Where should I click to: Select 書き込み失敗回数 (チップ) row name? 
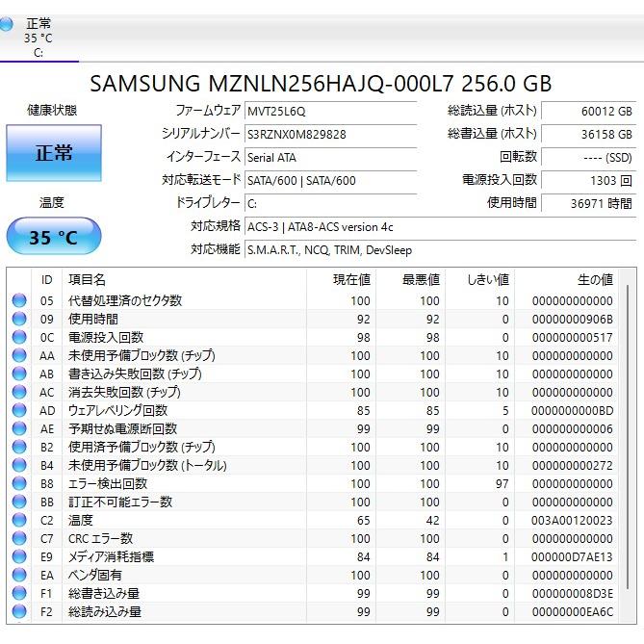[135, 374]
